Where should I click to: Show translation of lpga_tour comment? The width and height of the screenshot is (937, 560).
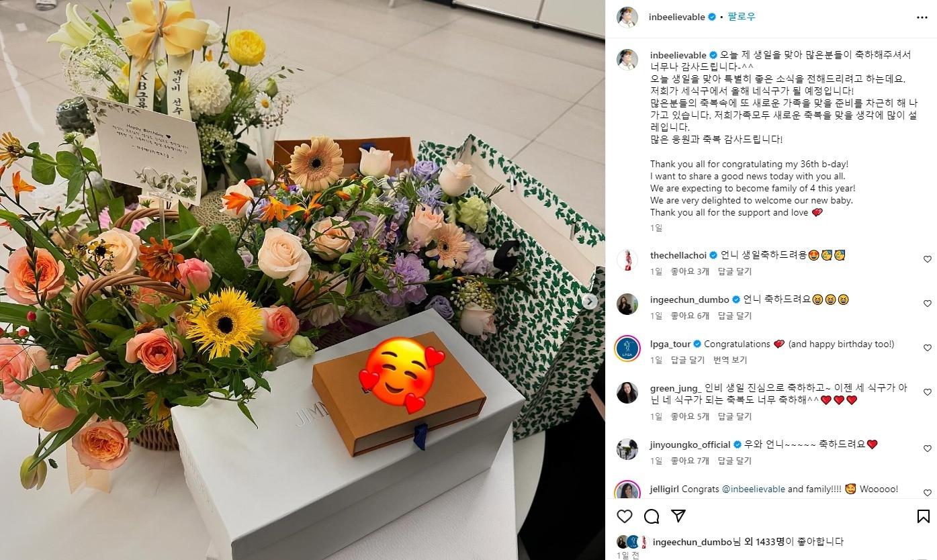tap(730, 360)
